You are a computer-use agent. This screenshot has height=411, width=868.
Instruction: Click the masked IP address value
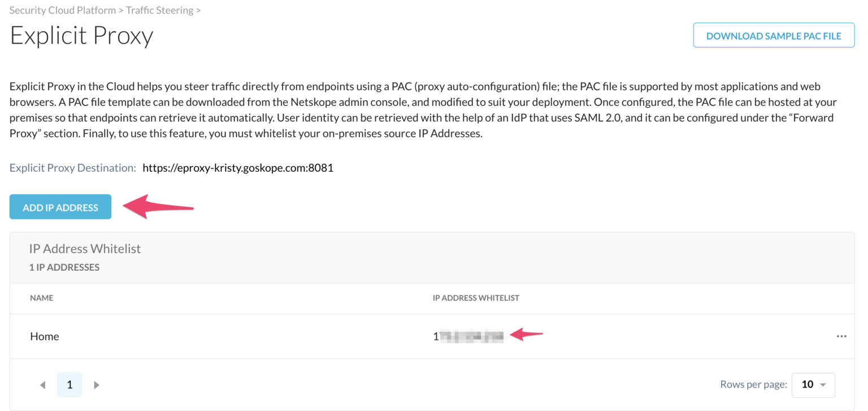tap(468, 335)
